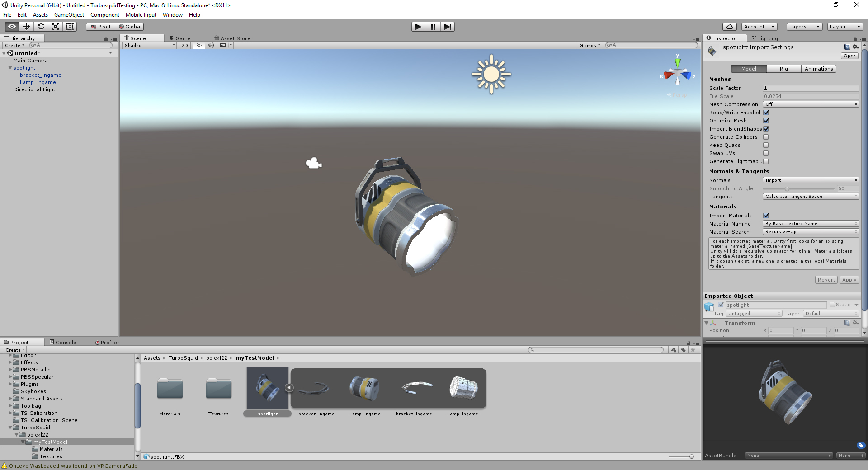Viewport: 868px width, 470px height.
Task: Switch to the Animations tab
Action: click(x=818, y=68)
